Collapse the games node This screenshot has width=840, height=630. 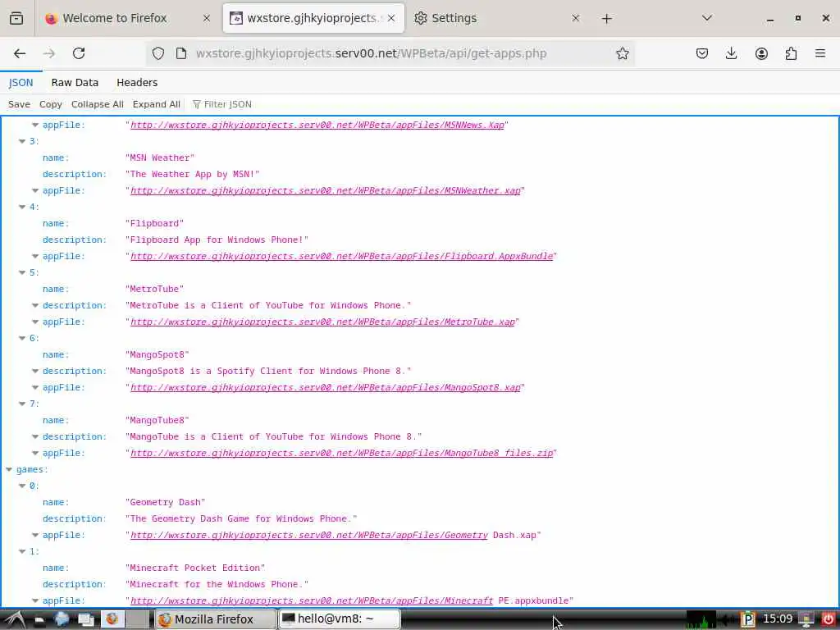tap(9, 469)
